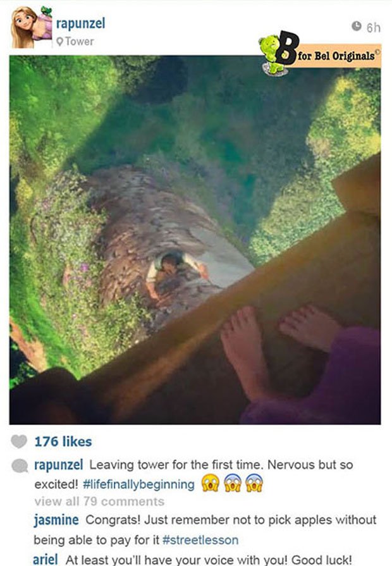Click the clock timestamp icon

pyautogui.click(x=357, y=26)
